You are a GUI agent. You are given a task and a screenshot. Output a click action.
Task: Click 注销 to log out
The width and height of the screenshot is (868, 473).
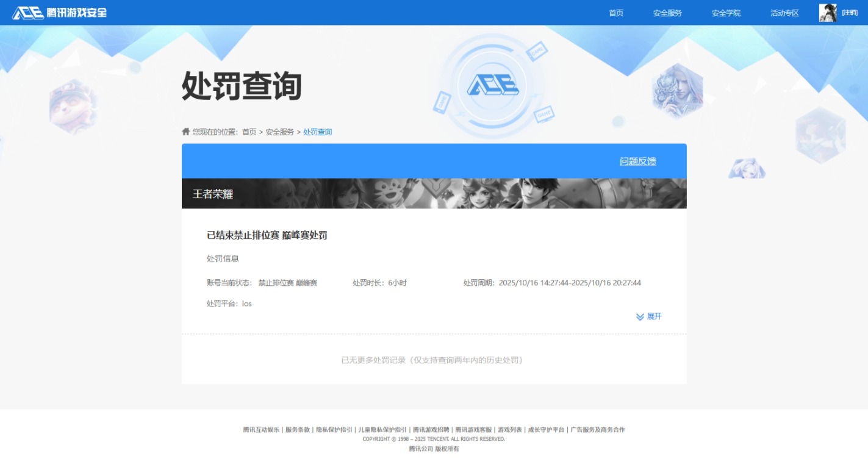pos(851,12)
